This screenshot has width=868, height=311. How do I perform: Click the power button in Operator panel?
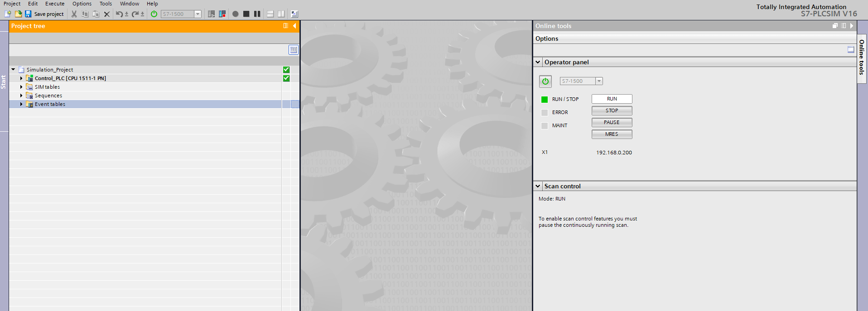pyautogui.click(x=545, y=81)
